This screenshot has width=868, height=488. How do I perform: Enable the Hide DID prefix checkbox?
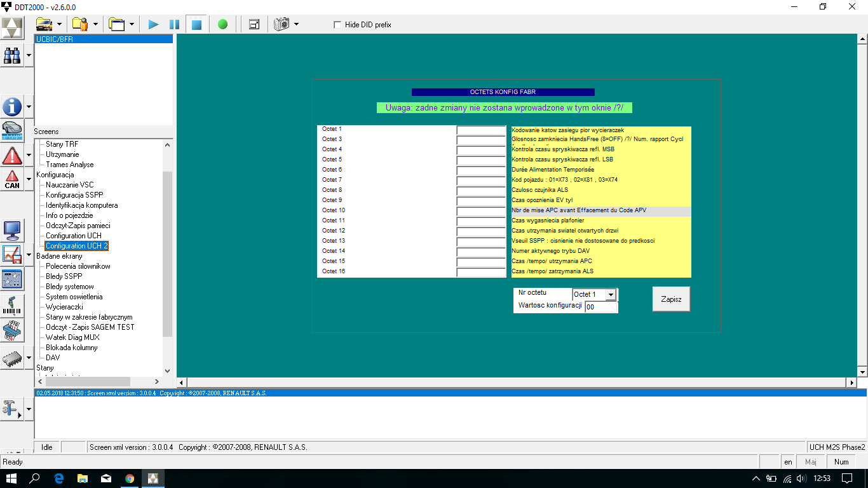tap(337, 25)
